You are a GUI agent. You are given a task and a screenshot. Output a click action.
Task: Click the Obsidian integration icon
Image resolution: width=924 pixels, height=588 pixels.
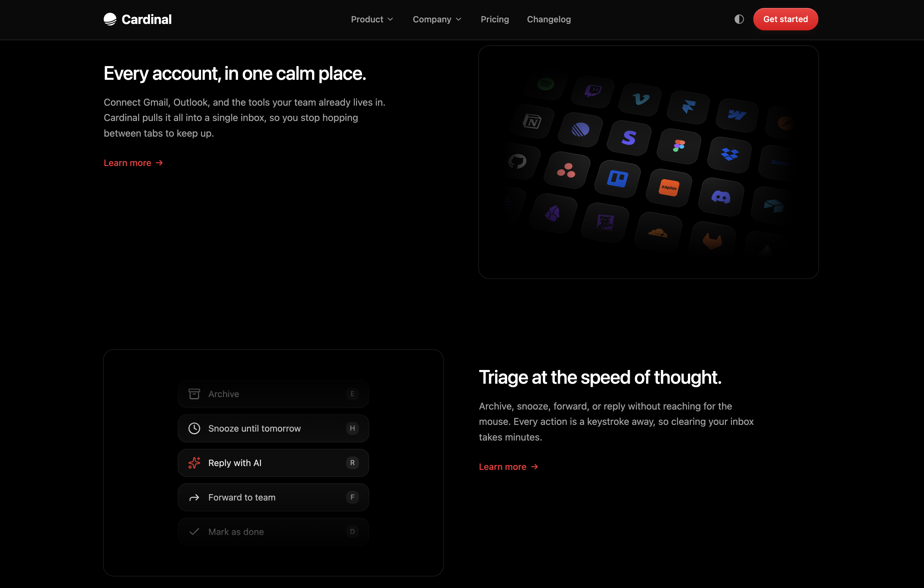coord(553,214)
